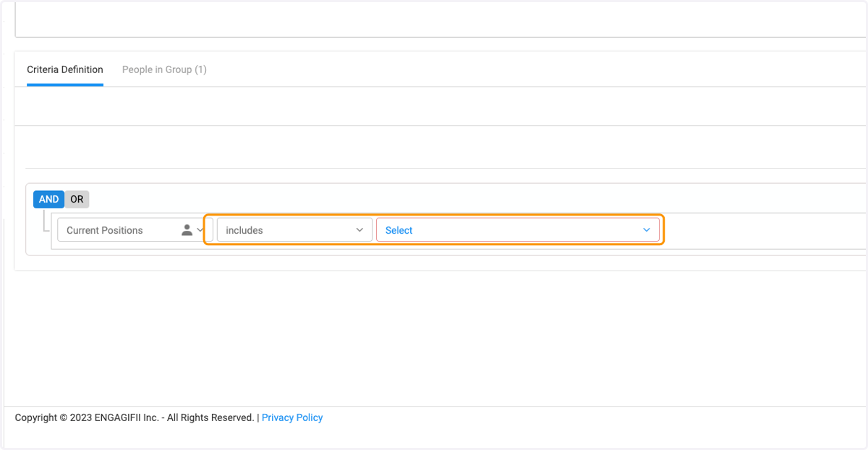Open the includes operator dropdown
The height and width of the screenshot is (450, 868).
click(x=294, y=230)
